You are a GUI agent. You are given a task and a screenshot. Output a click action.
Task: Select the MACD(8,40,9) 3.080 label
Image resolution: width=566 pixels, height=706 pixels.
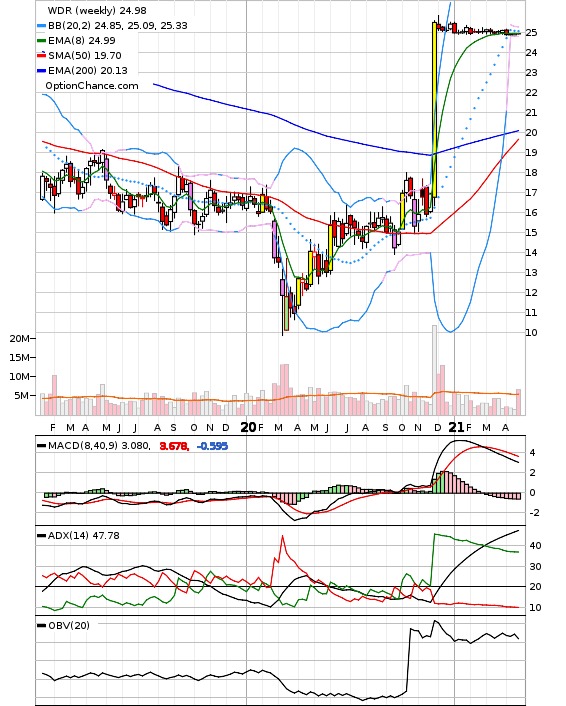[x=99, y=446]
